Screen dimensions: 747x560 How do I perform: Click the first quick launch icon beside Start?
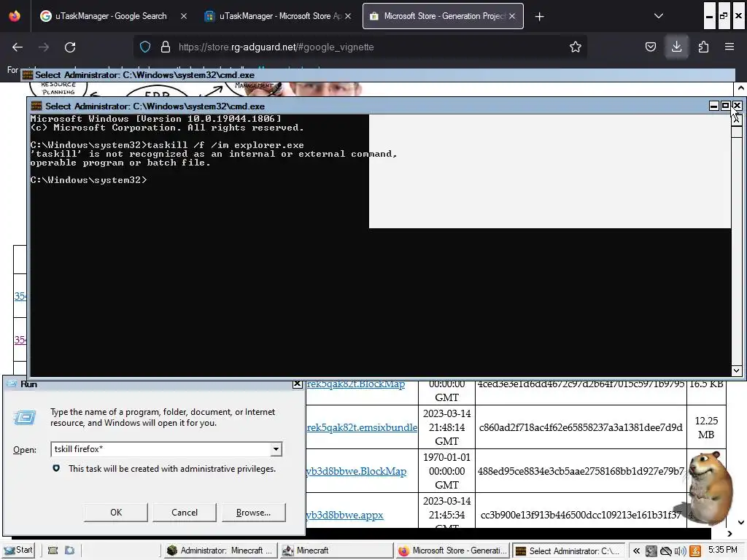point(53,551)
